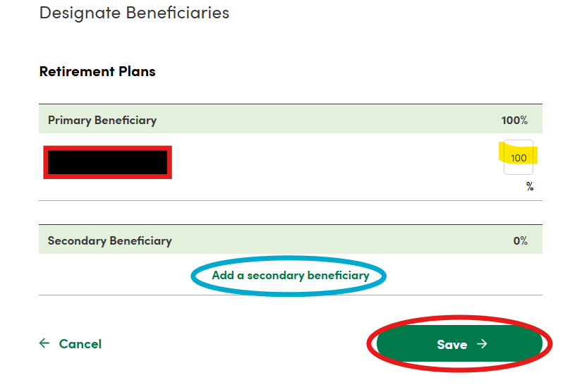The height and width of the screenshot is (392, 570).
Task: Click the left arrow icon beside Cancel
Action: coord(44,343)
